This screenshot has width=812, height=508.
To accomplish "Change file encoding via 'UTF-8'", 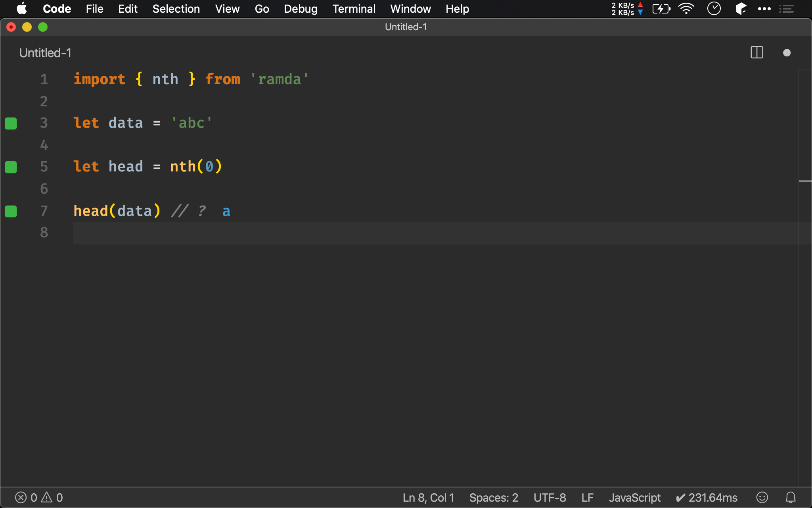I will pos(550,498).
